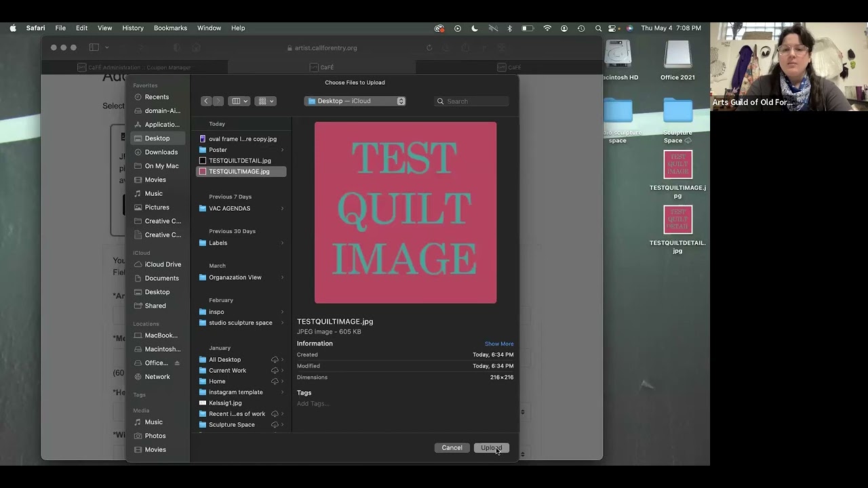Click TEST QUILT IMAGE preview thumbnail
The width and height of the screenshot is (868, 488).
click(x=406, y=213)
